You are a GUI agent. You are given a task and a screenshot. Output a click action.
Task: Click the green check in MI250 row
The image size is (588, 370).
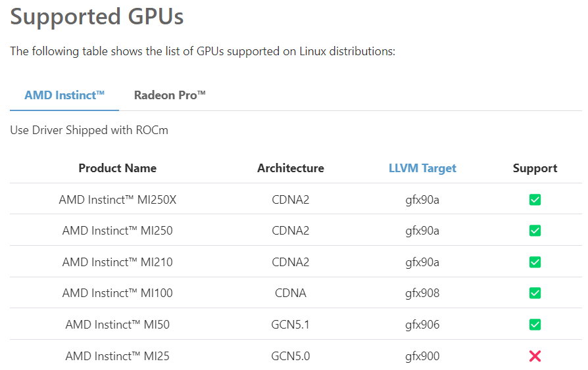(535, 231)
